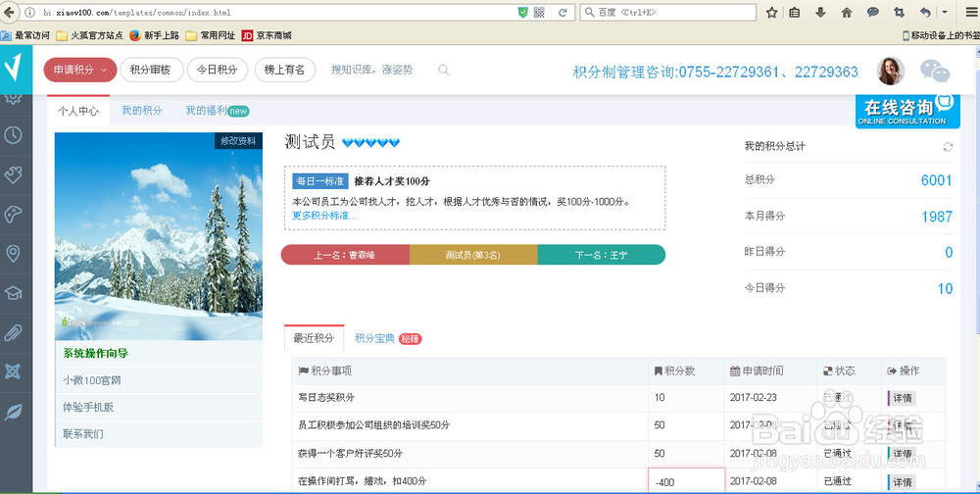Refresh 我的积分总计 with the reload icon
The image size is (980, 494).
pos(948,147)
